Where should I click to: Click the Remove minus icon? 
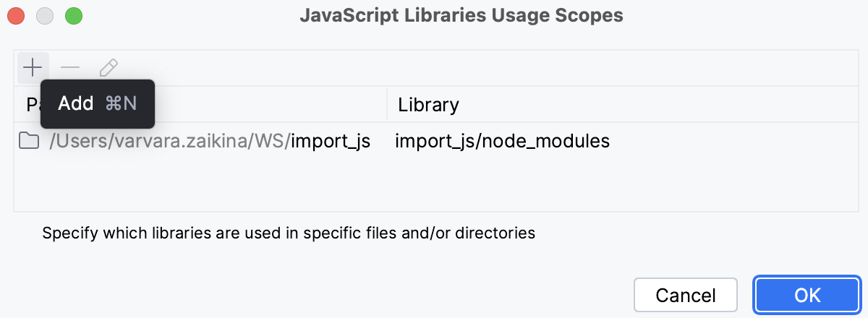point(70,69)
